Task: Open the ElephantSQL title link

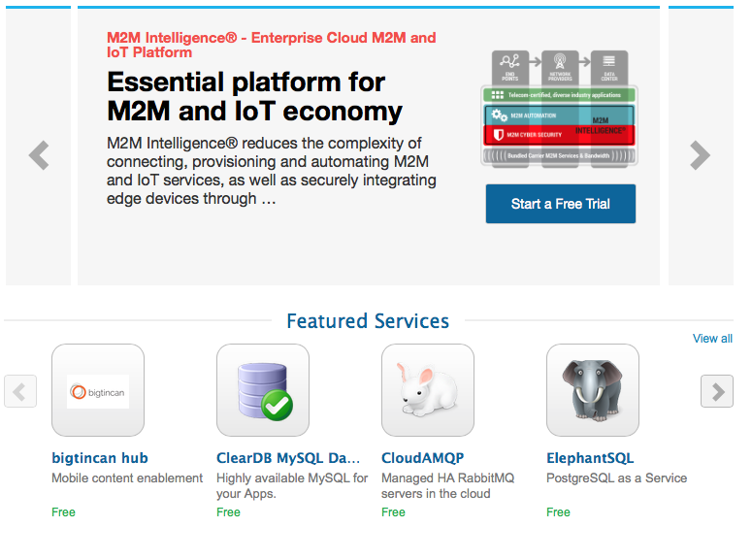Action: [590, 458]
